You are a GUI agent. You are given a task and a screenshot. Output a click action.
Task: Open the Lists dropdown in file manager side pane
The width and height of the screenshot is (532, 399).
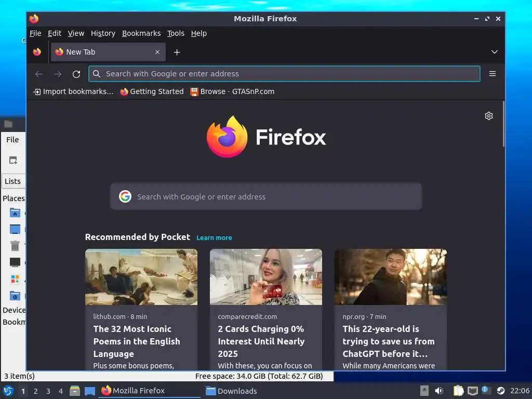click(x=14, y=181)
